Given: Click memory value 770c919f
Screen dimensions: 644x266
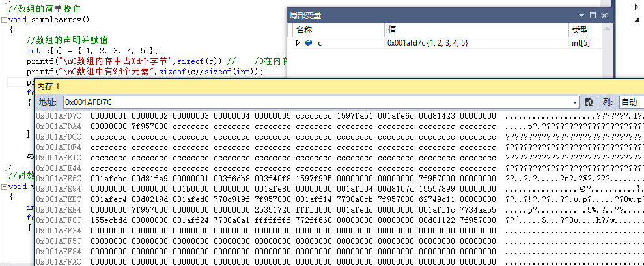Looking at the screenshot, I should [x=232, y=199].
